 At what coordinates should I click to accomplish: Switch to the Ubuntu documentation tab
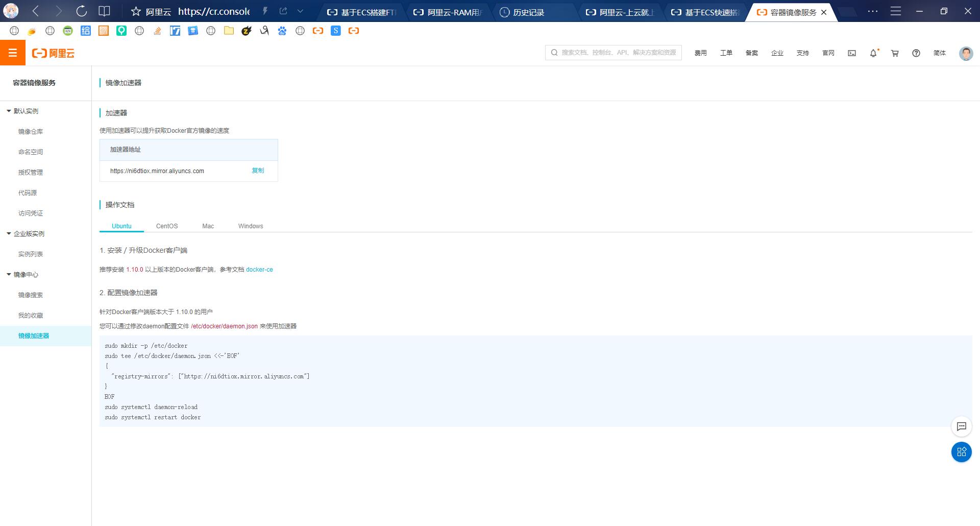click(121, 226)
